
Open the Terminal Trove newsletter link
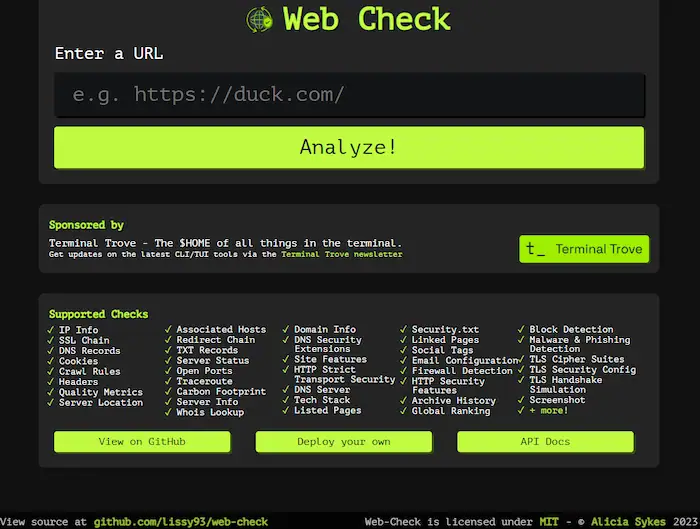point(341,255)
